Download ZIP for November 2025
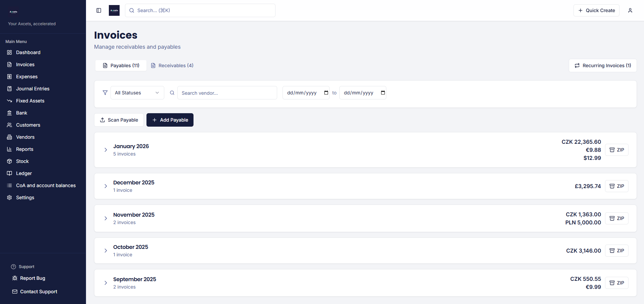This screenshot has height=304, width=644. click(x=617, y=218)
